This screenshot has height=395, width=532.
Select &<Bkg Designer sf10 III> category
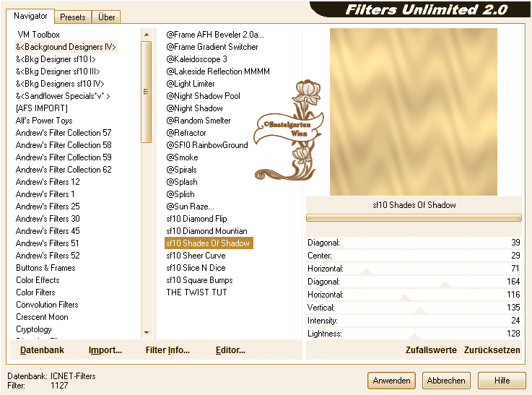[58, 71]
